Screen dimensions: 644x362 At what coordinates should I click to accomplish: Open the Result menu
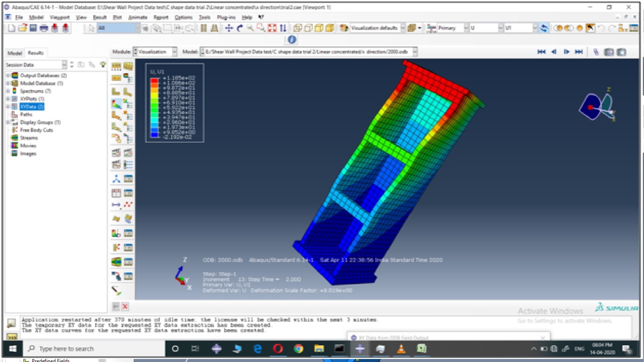coord(100,17)
